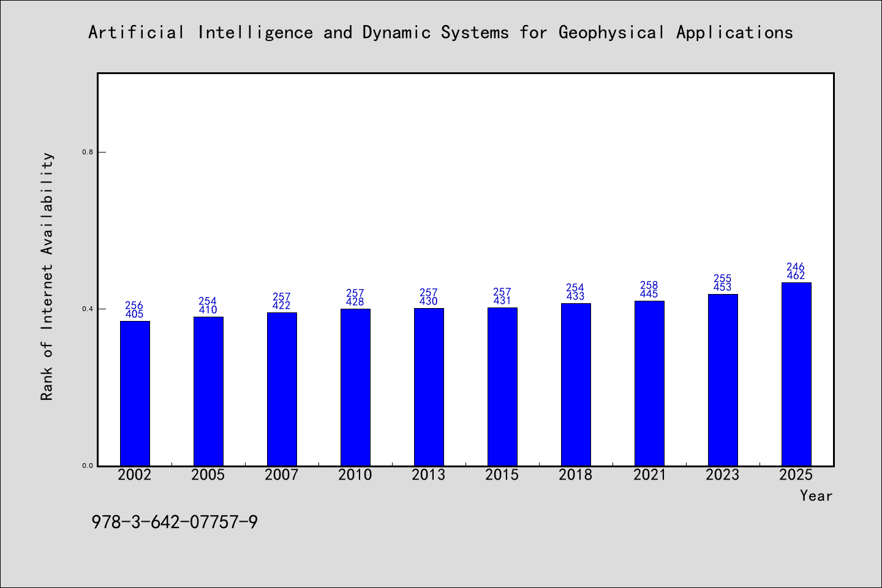Click data label 246 above 2025 bar

coord(796,267)
